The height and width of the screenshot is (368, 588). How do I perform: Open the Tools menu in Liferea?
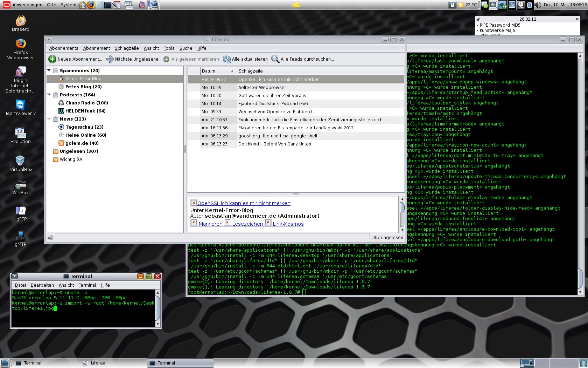pos(169,48)
